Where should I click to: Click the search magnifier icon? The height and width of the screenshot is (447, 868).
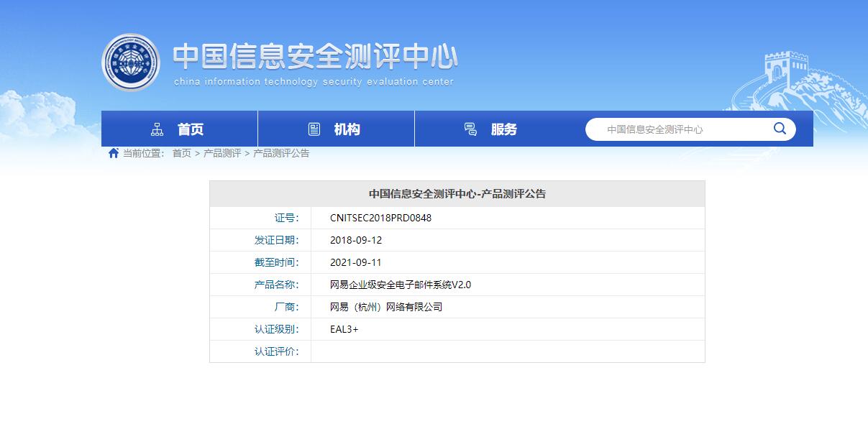(x=780, y=129)
